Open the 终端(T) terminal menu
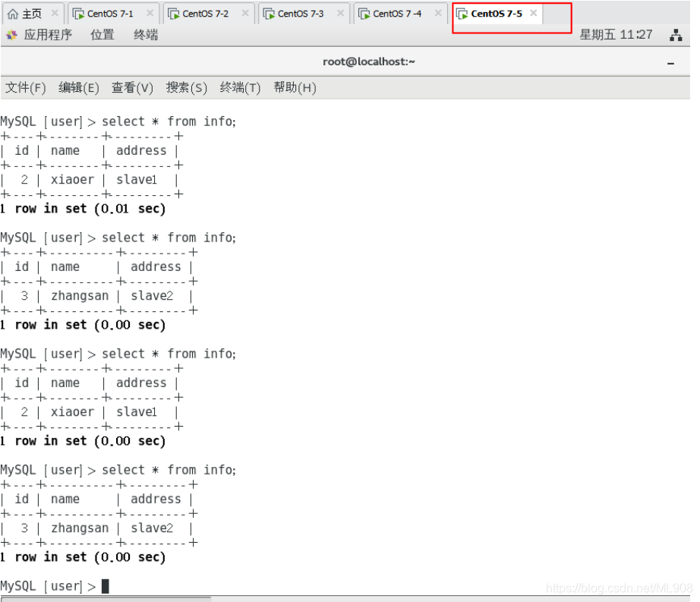The height and width of the screenshot is (602, 700). pyautogui.click(x=240, y=87)
